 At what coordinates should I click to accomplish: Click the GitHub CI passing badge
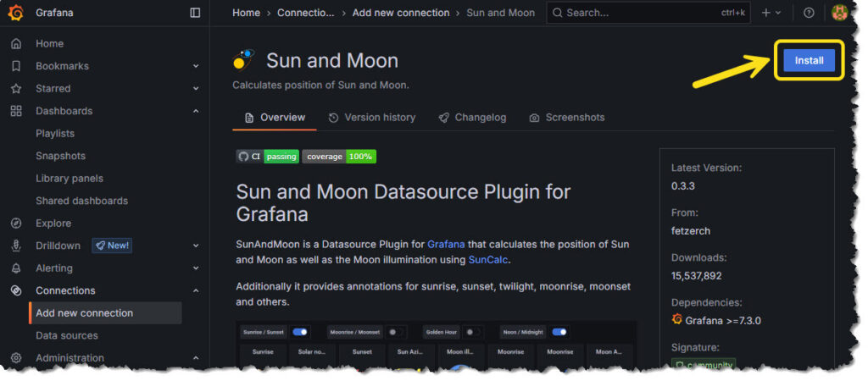(267, 157)
